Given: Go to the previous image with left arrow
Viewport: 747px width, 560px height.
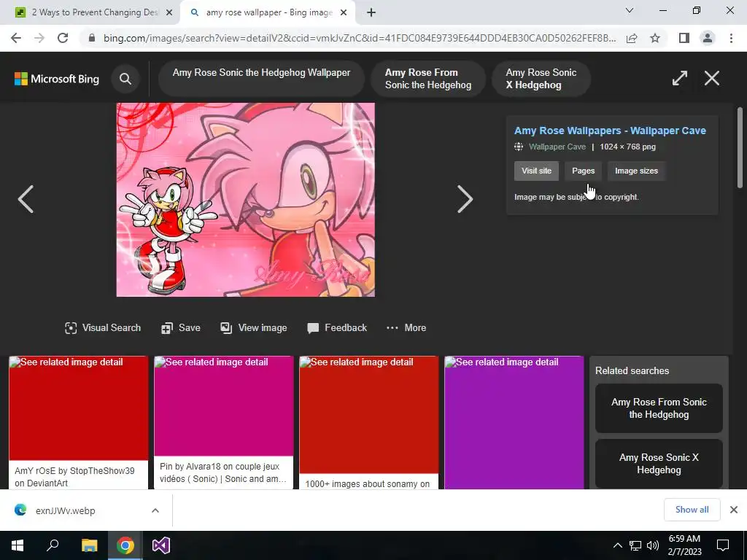Looking at the screenshot, I should [26, 199].
